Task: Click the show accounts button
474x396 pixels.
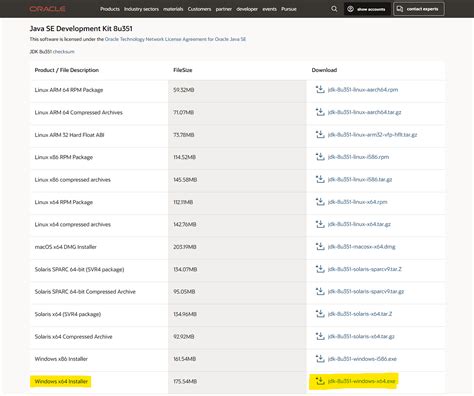Action: point(366,9)
